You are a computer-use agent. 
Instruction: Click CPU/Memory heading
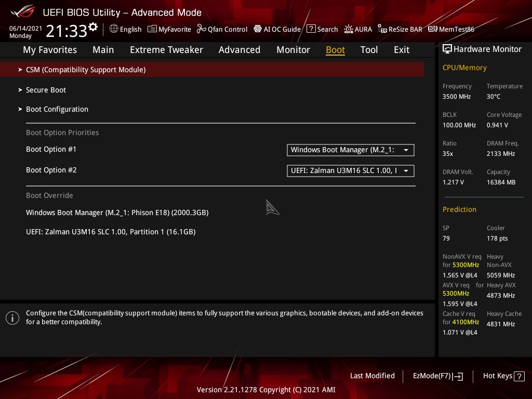464,68
